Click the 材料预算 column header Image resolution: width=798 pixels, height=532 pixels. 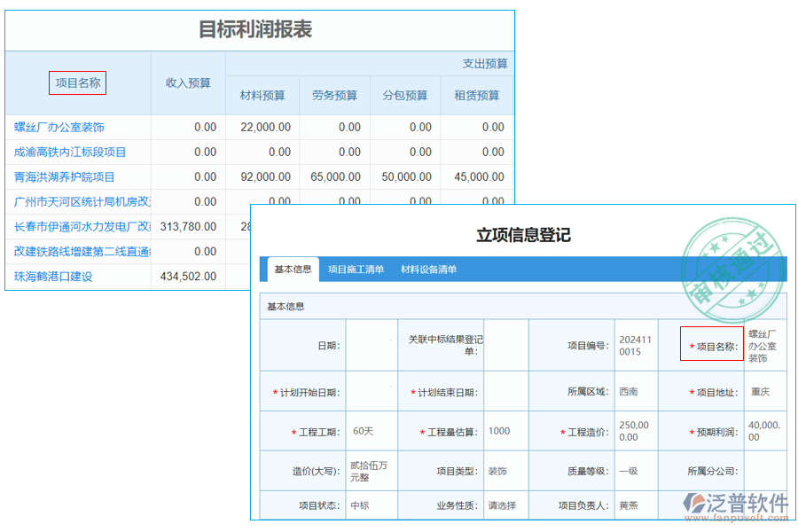[x=262, y=95]
